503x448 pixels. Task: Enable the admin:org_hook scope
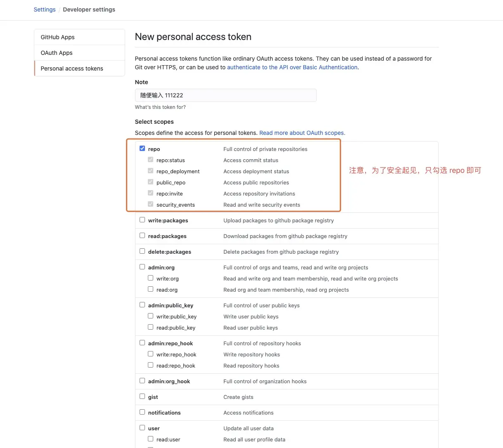pos(142,381)
